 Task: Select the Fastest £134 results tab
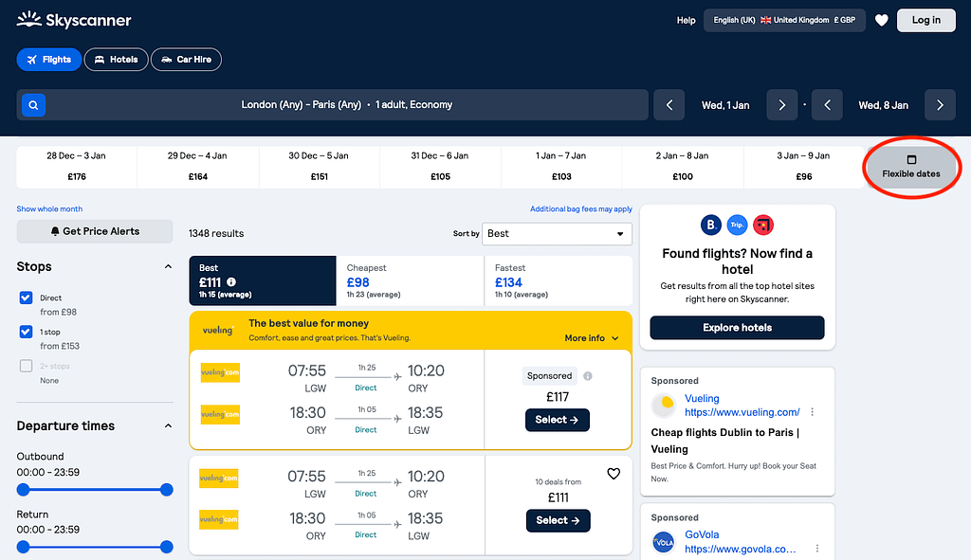click(559, 280)
